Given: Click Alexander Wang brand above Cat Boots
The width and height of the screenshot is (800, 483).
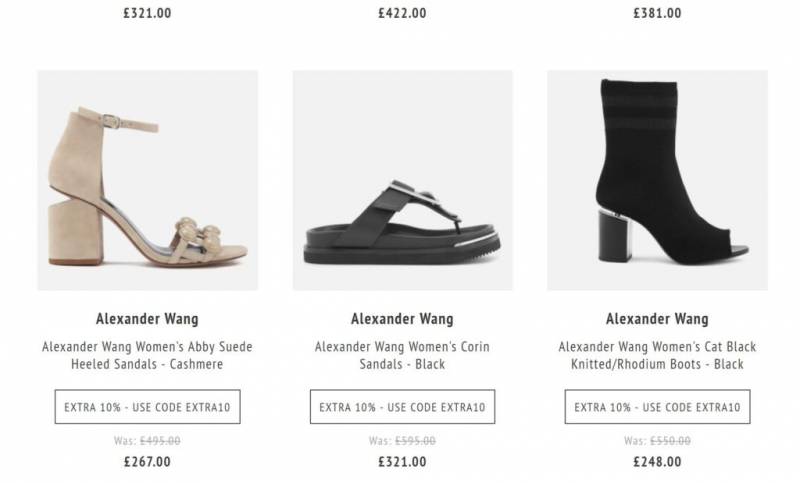Looking at the screenshot, I should (657, 319).
